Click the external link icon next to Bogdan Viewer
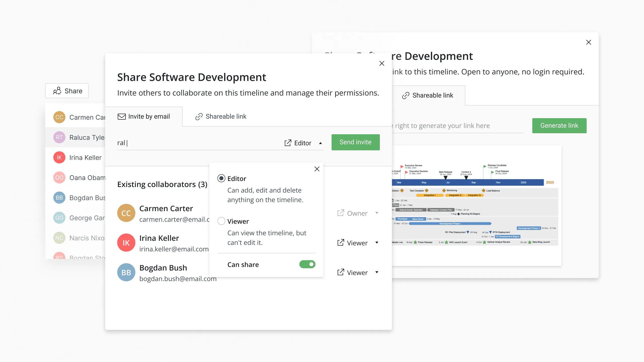 (x=341, y=272)
